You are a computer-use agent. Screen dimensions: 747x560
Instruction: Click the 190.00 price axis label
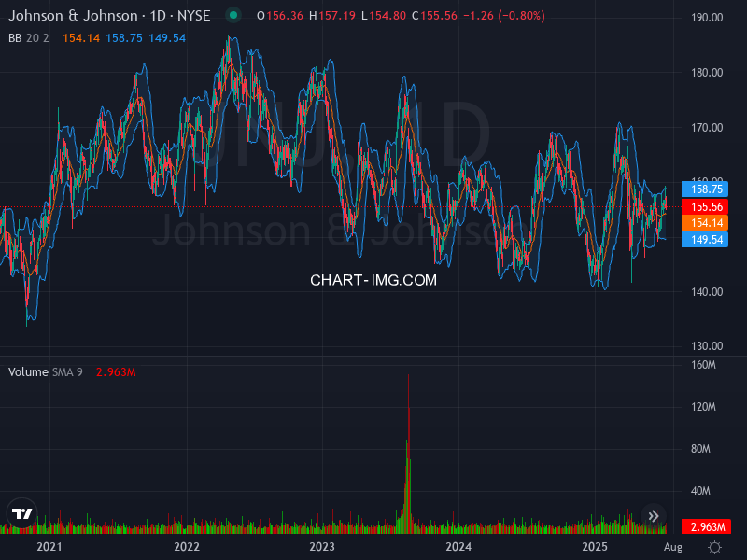pyautogui.click(x=707, y=18)
